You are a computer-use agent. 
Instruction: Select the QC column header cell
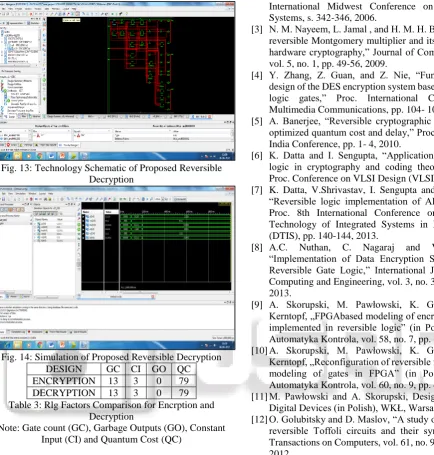point(184,369)
